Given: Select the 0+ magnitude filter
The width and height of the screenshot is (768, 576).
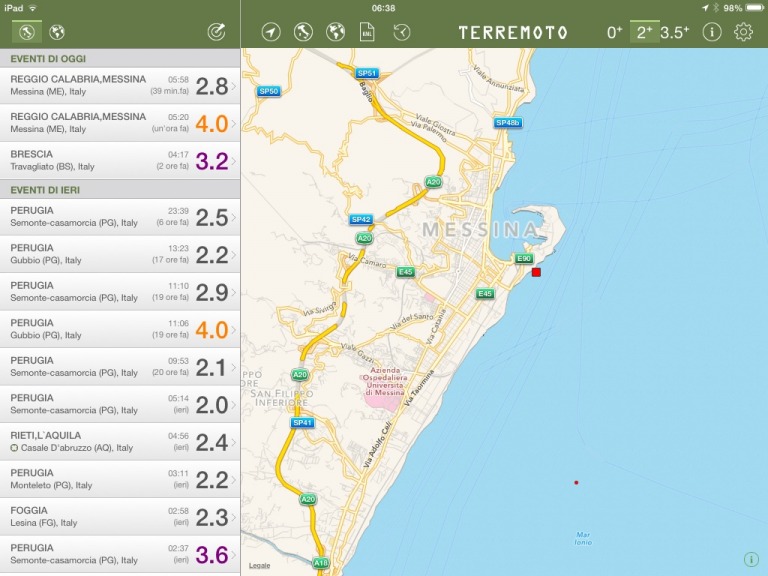Looking at the screenshot, I should tap(615, 32).
